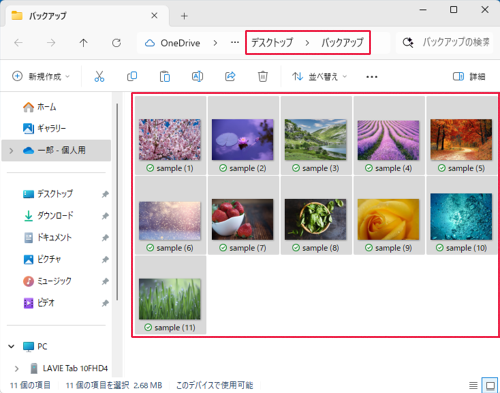Switch to the list details view icon

tap(473, 386)
